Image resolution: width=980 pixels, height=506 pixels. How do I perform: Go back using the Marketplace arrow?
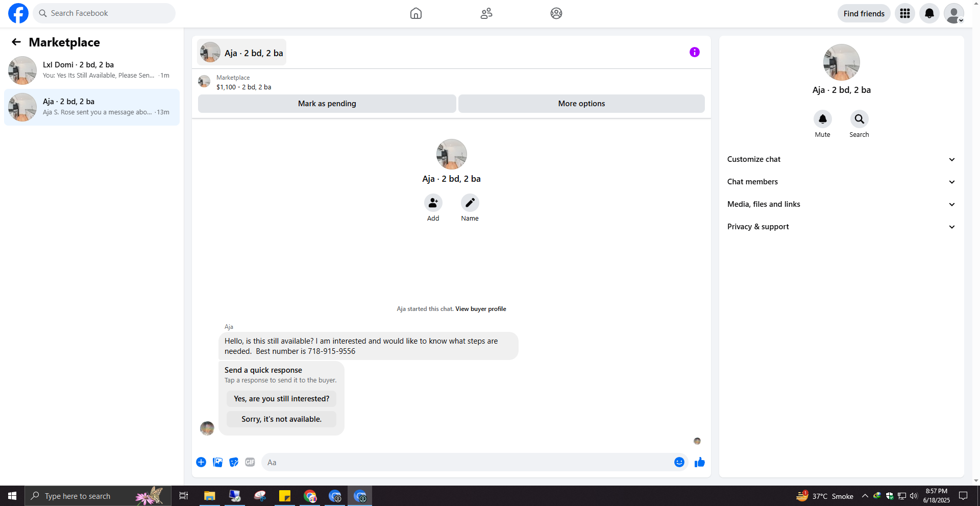click(16, 42)
